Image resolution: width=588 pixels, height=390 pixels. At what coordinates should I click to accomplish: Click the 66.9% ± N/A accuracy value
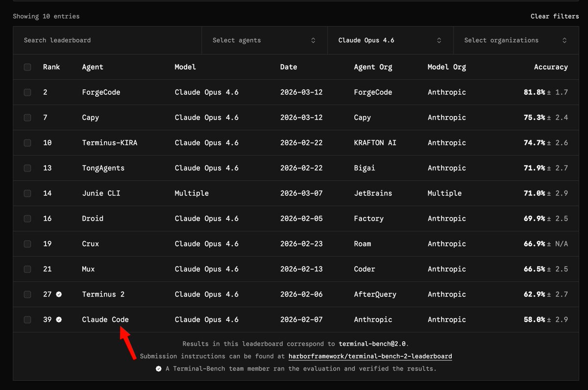coord(546,244)
